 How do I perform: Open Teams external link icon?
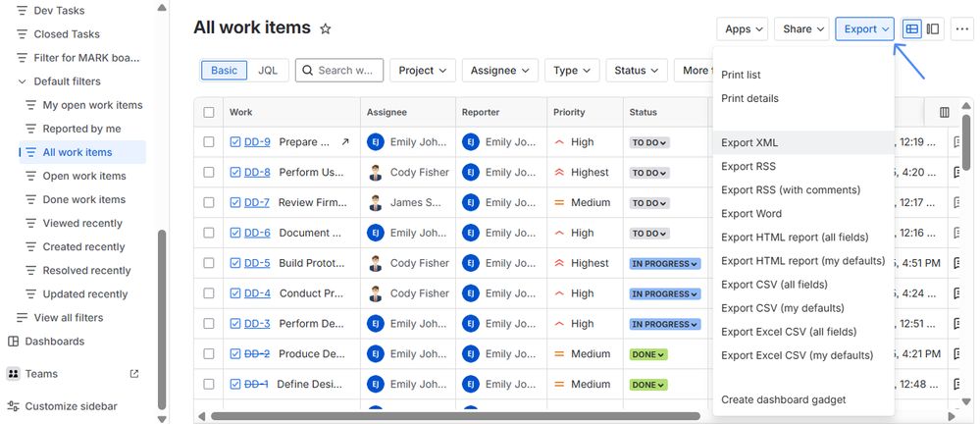133,374
